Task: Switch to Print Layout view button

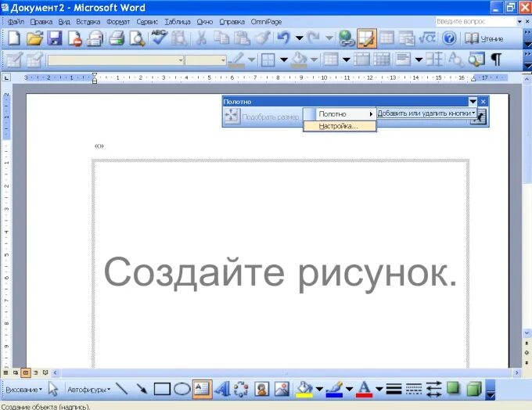Action: 26,372
